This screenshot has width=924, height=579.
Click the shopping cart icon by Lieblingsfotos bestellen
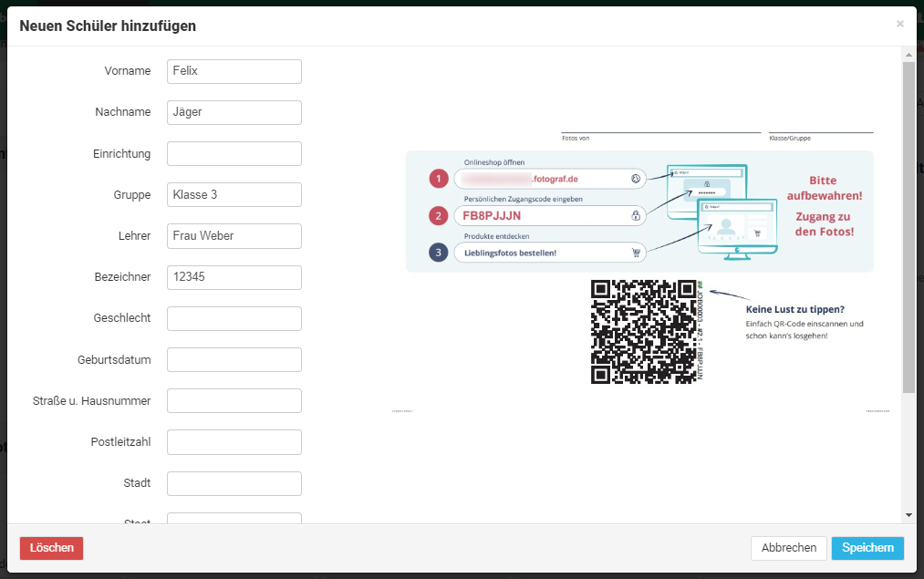point(636,253)
